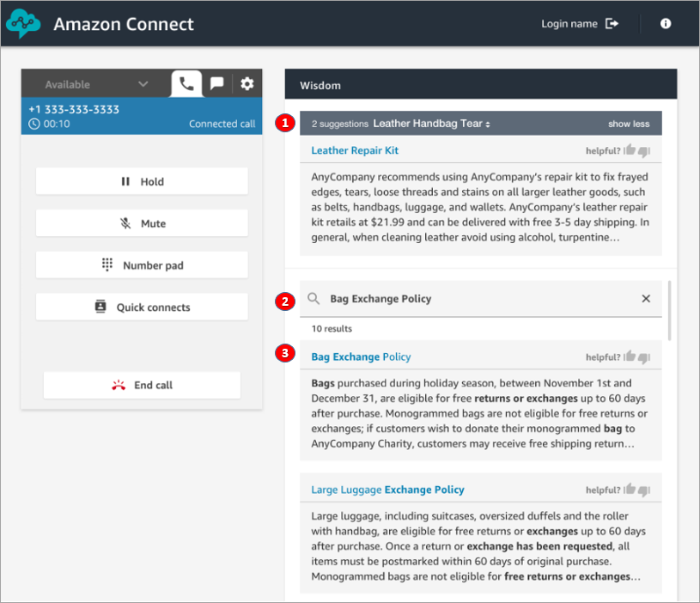Screen dimensions: 700x603
Task: Put the call on Hold
Action: (142, 181)
